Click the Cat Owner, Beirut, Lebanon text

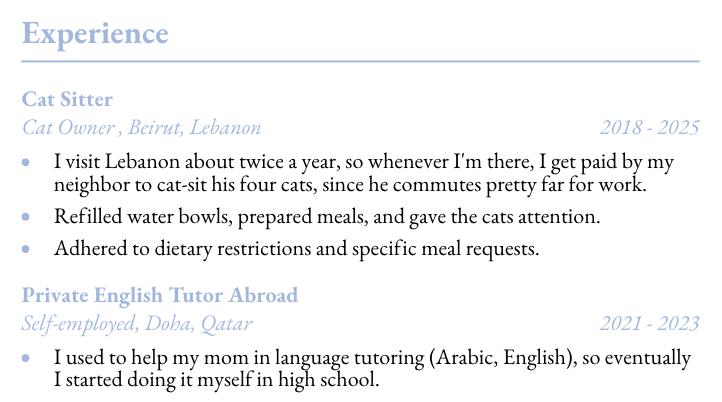pos(141,127)
